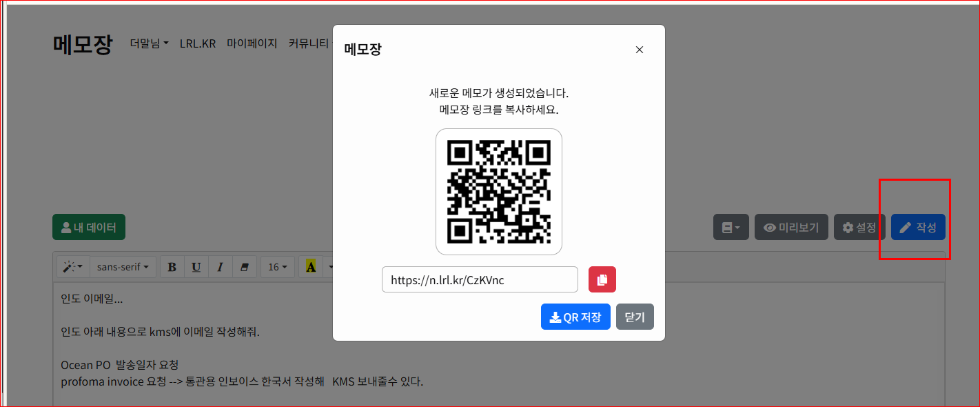Open the 마이페이지 menu item

(252, 43)
